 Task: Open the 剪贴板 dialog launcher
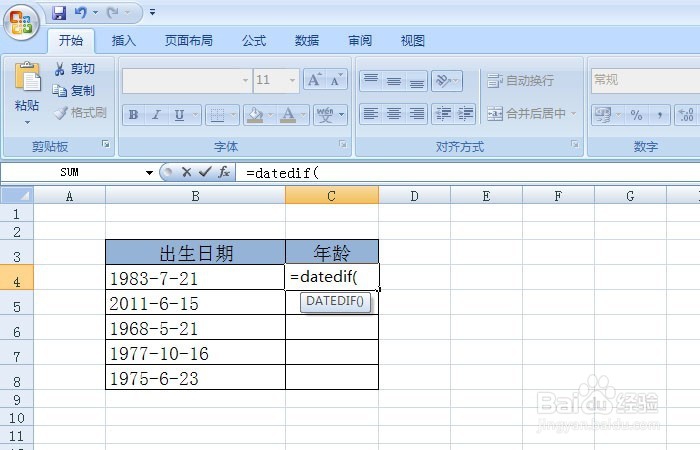click(105, 144)
